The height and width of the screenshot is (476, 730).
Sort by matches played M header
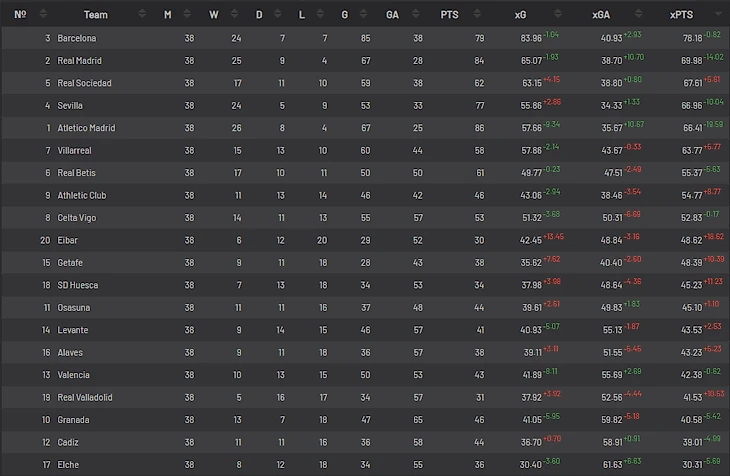point(167,14)
